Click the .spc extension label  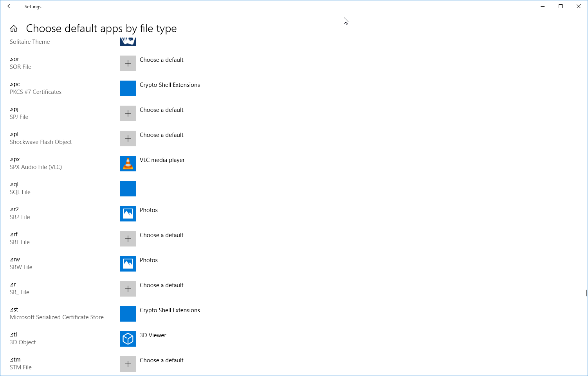tap(15, 84)
